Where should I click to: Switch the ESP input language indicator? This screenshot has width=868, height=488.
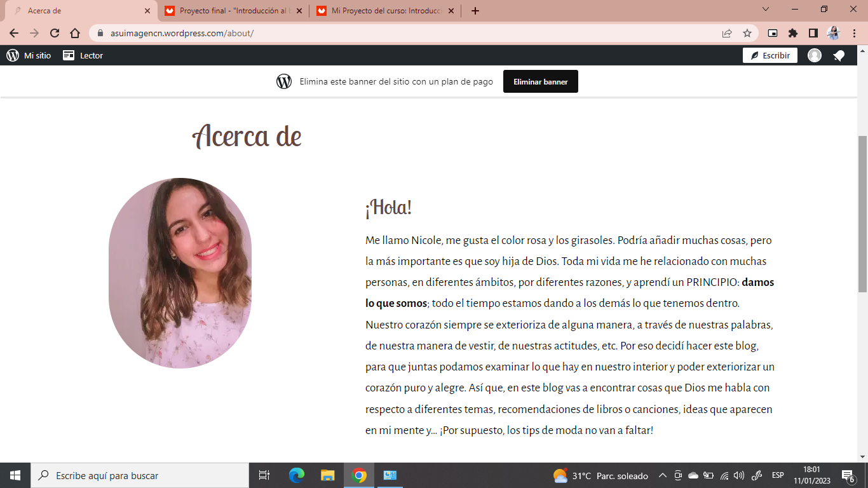tap(778, 475)
